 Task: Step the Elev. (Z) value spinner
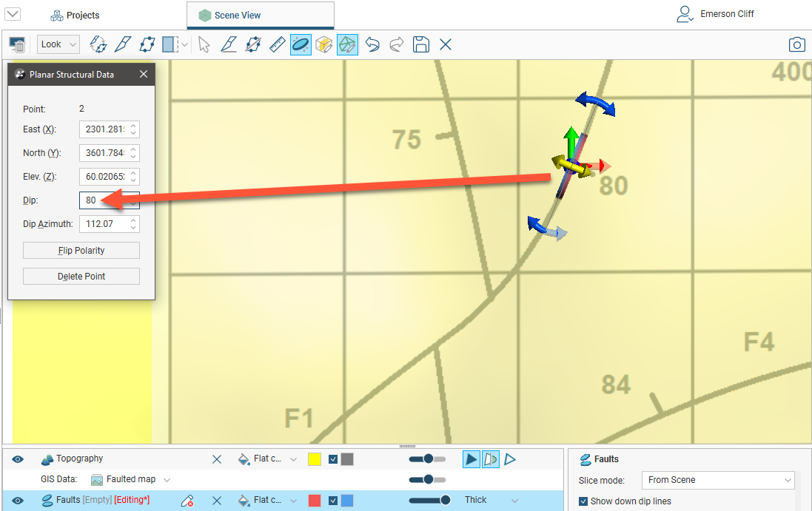[x=134, y=176]
